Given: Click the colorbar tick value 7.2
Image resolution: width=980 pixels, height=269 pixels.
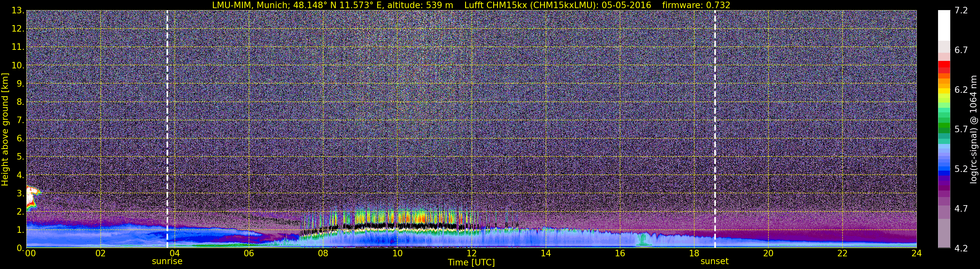Looking at the screenshot, I should 961,11.
